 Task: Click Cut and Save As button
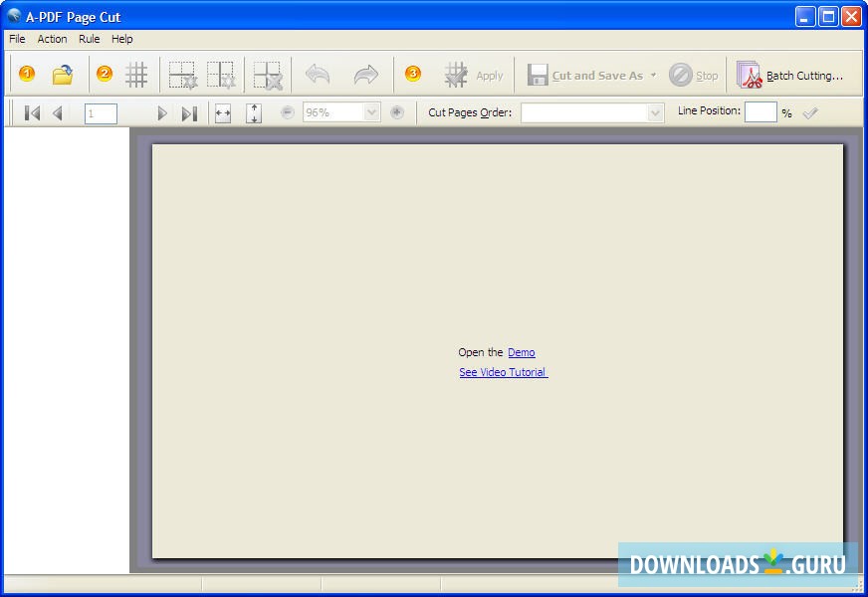585,76
